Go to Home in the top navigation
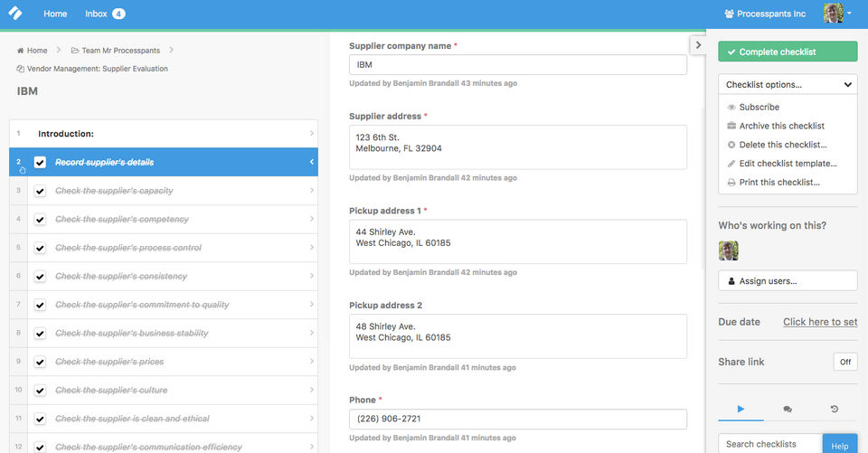Screen dimensions: 868x453 coord(55,14)
